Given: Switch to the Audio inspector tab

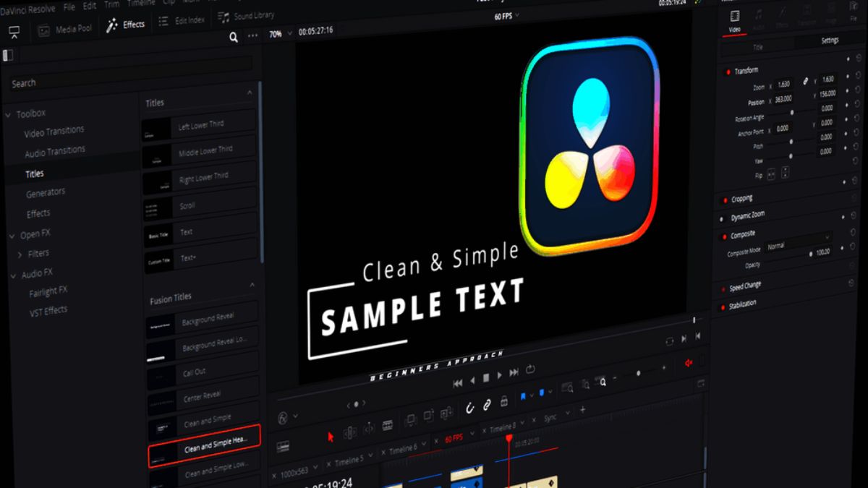Looking at the screenshot, I should [759, 17].
